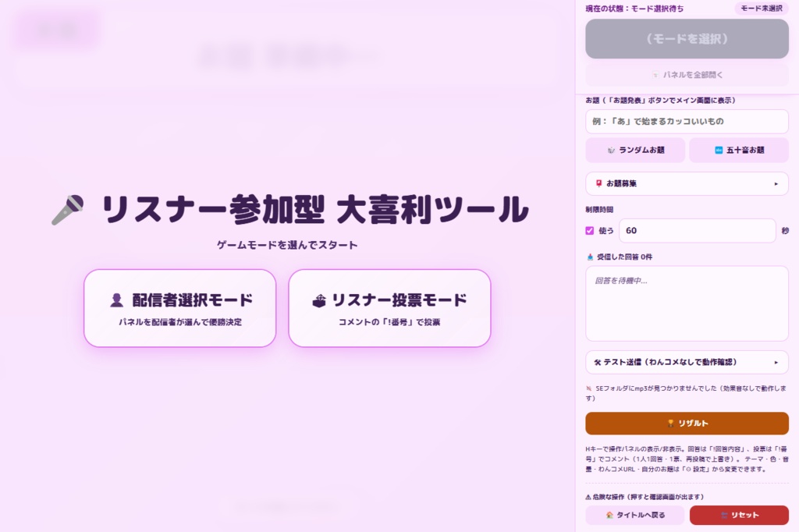This screenshot has width=799, height=532.
Task: Click the trophy icon on リザルト
Action: click(670, 424)
